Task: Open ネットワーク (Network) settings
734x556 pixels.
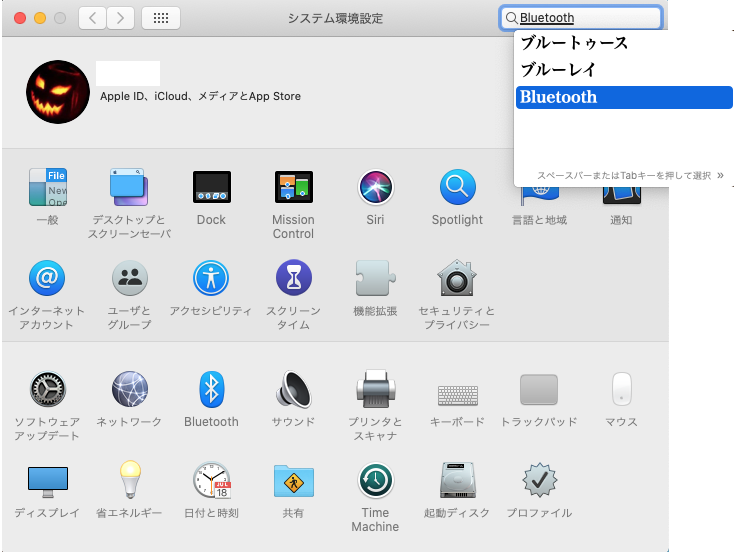Action: pos(129,389)
